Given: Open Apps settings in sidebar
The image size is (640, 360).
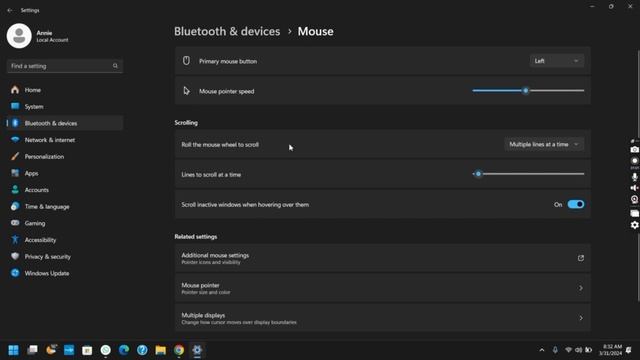Looking at the screenshot, I should [x=64, y=173].
